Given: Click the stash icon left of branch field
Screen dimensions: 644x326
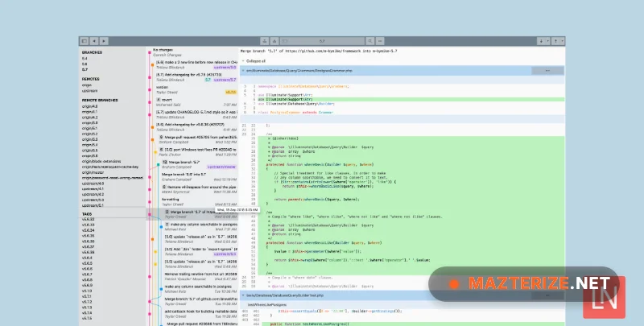Looking at the screenshot, I should coord(265,41).
